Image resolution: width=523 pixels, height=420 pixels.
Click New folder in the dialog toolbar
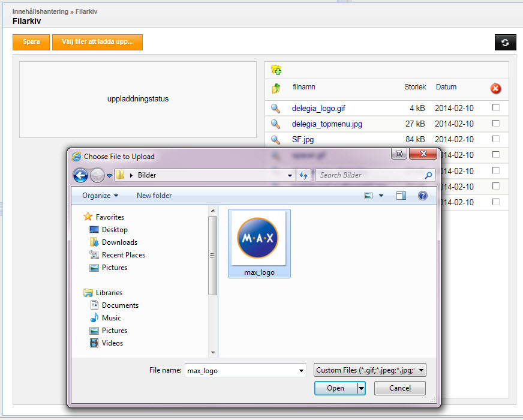154,196
